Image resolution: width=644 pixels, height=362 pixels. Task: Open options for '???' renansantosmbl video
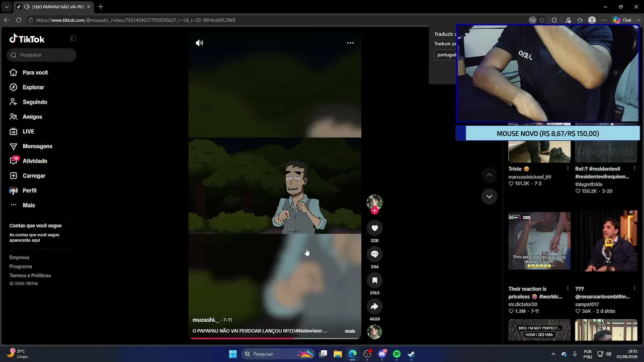coord(634,289)
